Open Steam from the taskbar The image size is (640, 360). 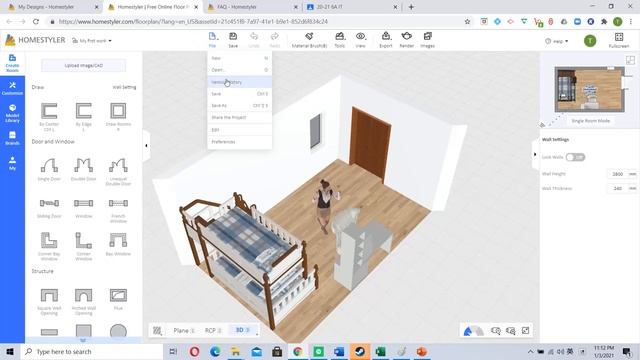(360, 351)
